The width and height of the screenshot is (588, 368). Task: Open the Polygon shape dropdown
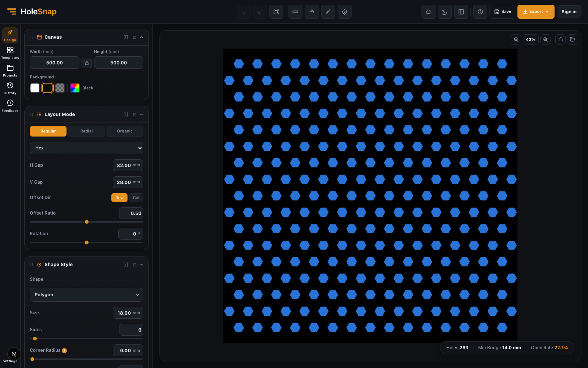click(86, 295)
